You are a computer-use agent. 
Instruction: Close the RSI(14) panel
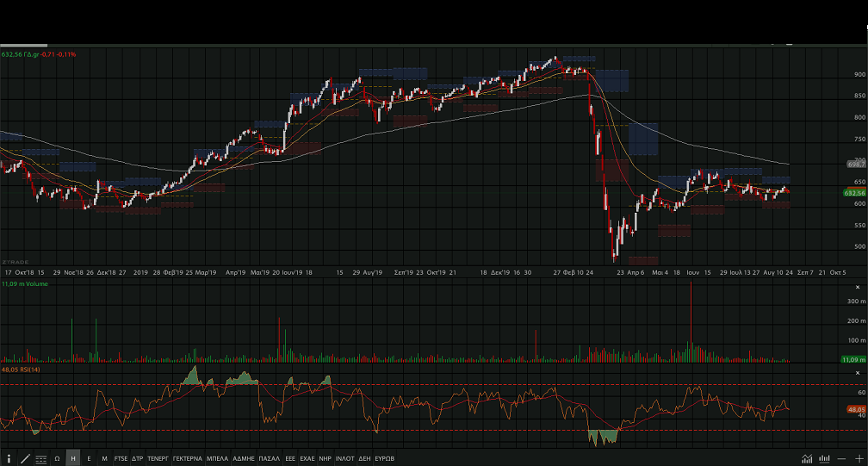[858, 373]
